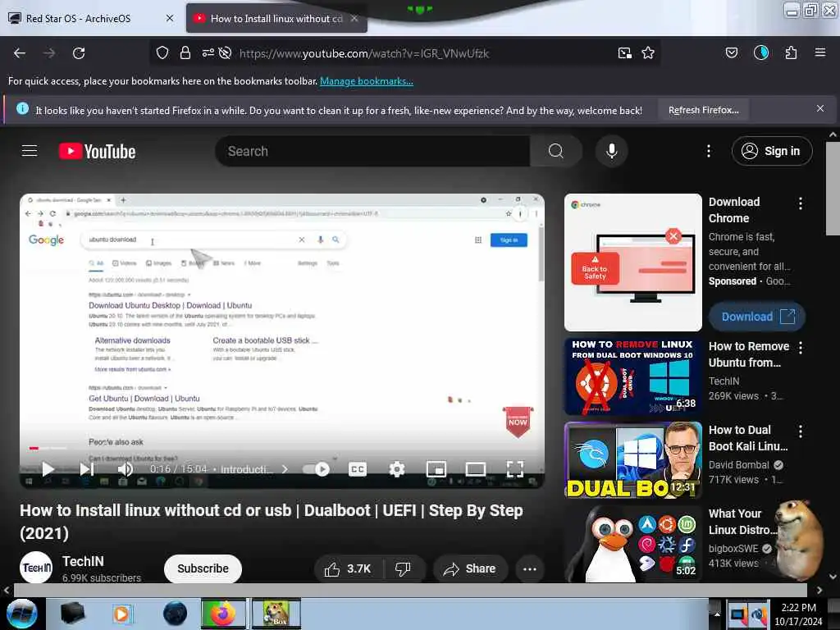
Task: Open the Firefox account icon
Action: click(761, 52)
